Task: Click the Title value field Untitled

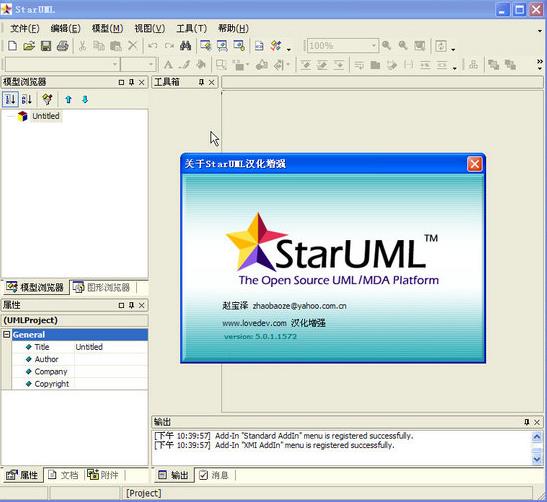Action: 111,347
